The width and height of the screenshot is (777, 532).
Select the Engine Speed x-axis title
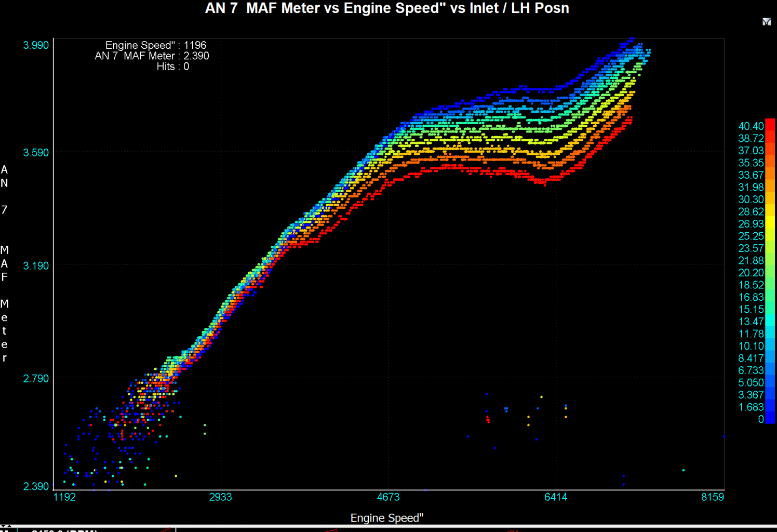(x=387, y=518)
